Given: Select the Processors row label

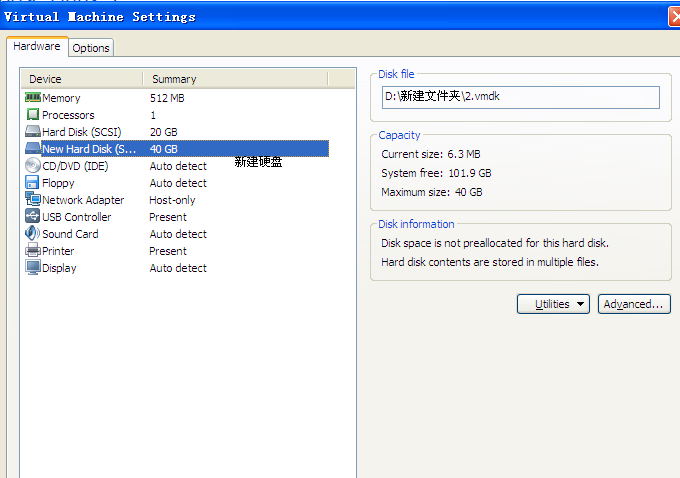Looking at the screenshot, I should coord(68,115).
